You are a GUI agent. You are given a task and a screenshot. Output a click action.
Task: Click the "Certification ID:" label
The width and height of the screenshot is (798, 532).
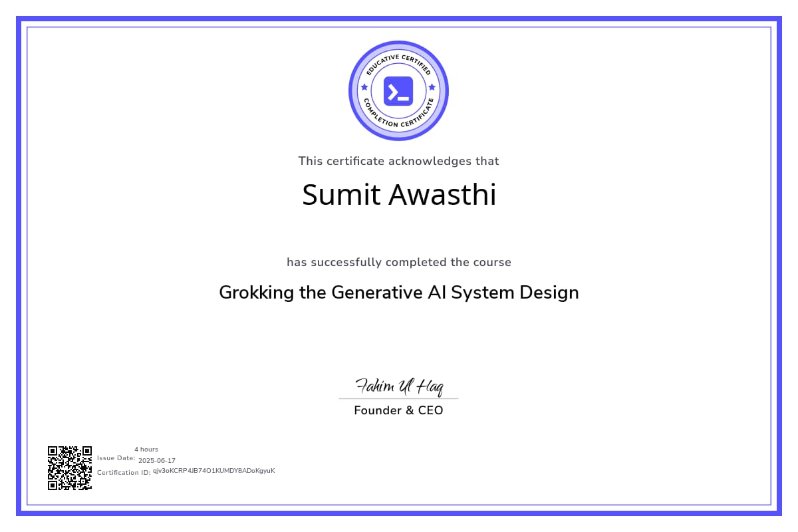tap(124, 473)
